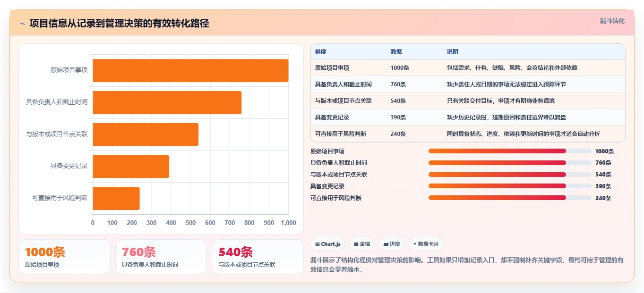This screenshot has width=644, height=293.
Task: Click the 可直接用于风险判断 label on the chart axis
Action: click(60, 198)
